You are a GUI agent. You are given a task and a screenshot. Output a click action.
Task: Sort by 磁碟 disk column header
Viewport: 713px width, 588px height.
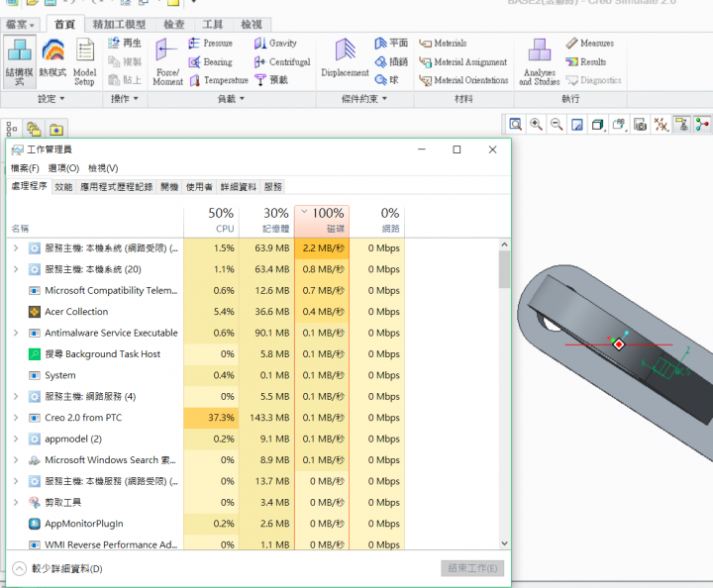point(322,222)
